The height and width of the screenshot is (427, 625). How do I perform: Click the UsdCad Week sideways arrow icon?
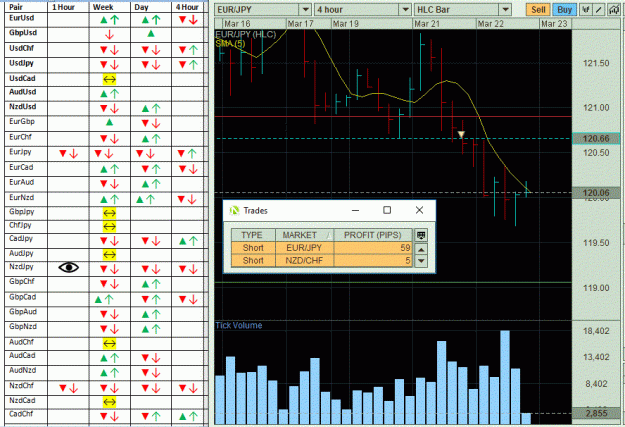coord(109,79)
